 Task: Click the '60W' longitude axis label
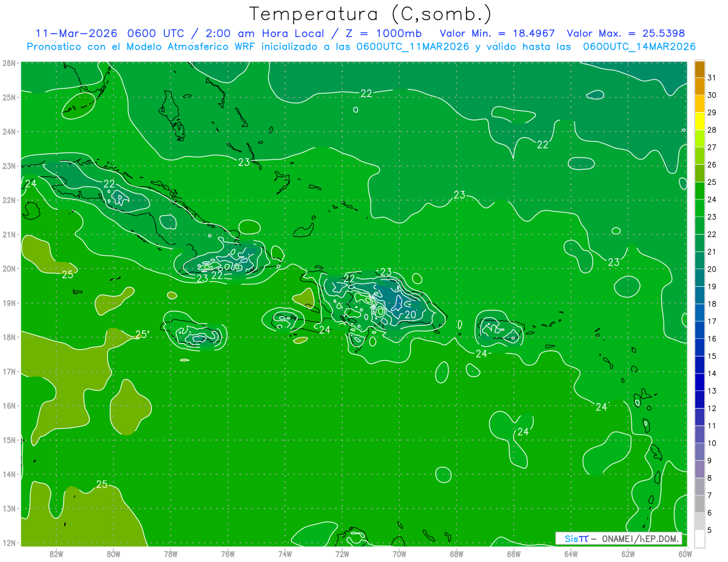tap(685, 554)
